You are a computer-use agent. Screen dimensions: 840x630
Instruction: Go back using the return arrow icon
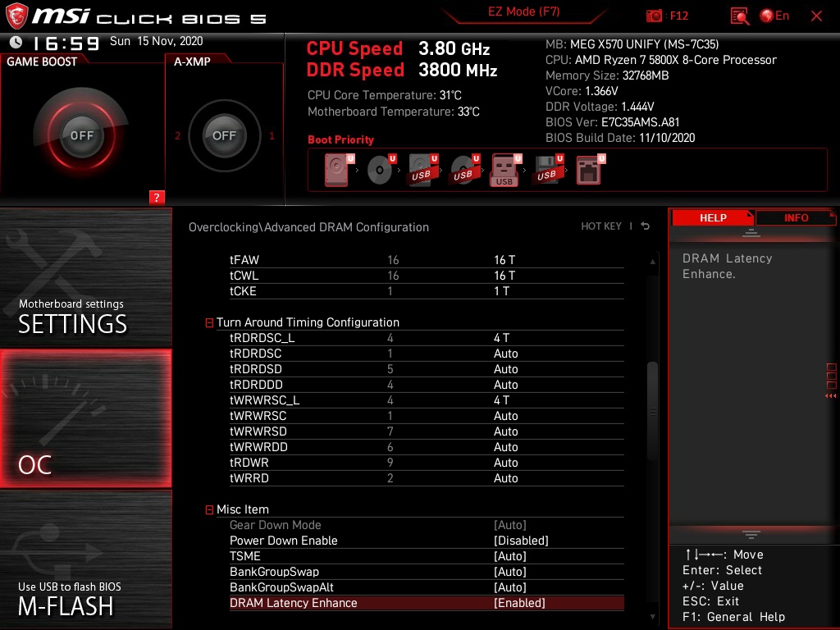pyautogui.click(x=646, y=226)
